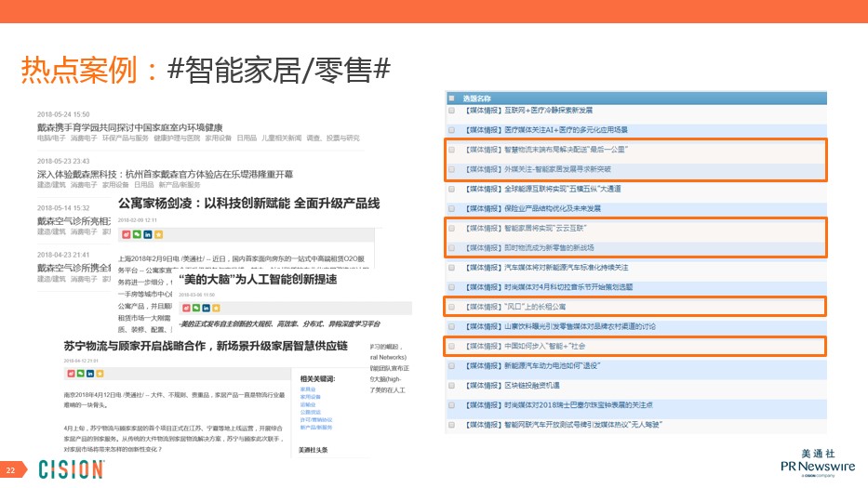Screen dimensions: 868x488
Task: Open the topic 中国如何步入"智能+"社会
Action: click(525, 346)
